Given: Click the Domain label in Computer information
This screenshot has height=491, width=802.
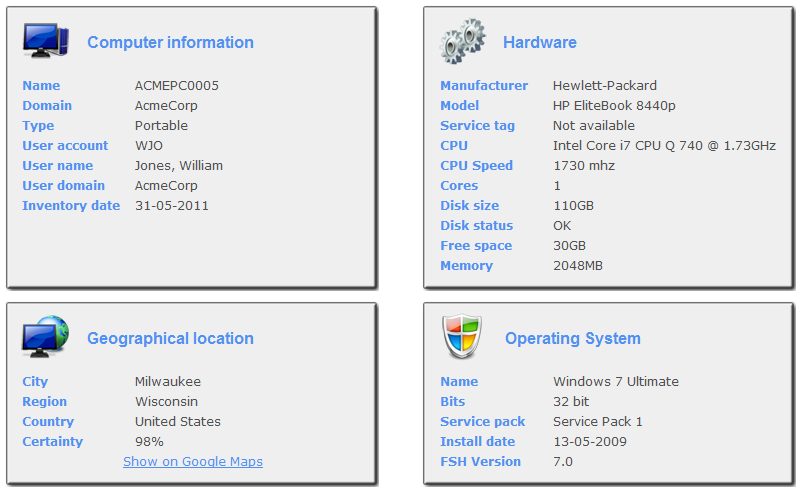Looking at the screenshot, I should point(47,105).
